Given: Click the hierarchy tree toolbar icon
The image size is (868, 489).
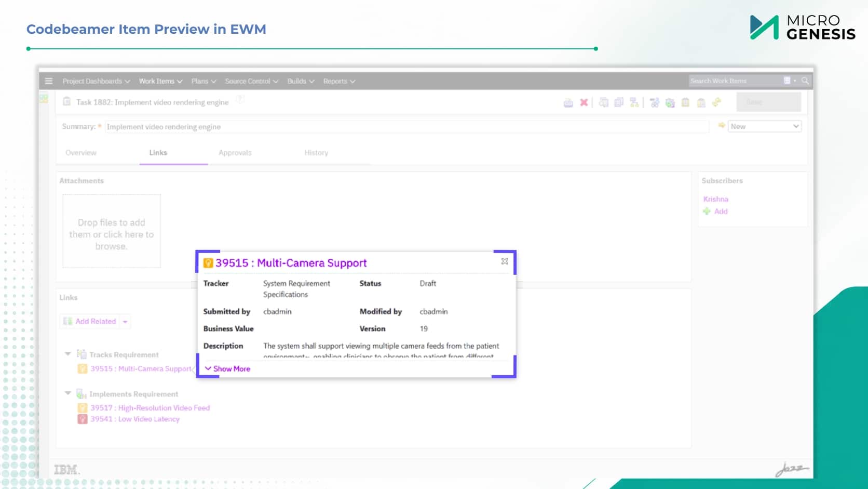Looking at the screenshot, I should coord(634,102).
